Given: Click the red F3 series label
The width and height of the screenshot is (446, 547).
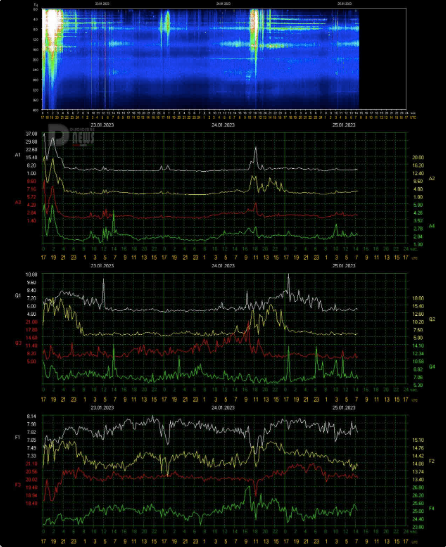Looking at the screenshot, I should pyautogui.click(x=18, y=485).
